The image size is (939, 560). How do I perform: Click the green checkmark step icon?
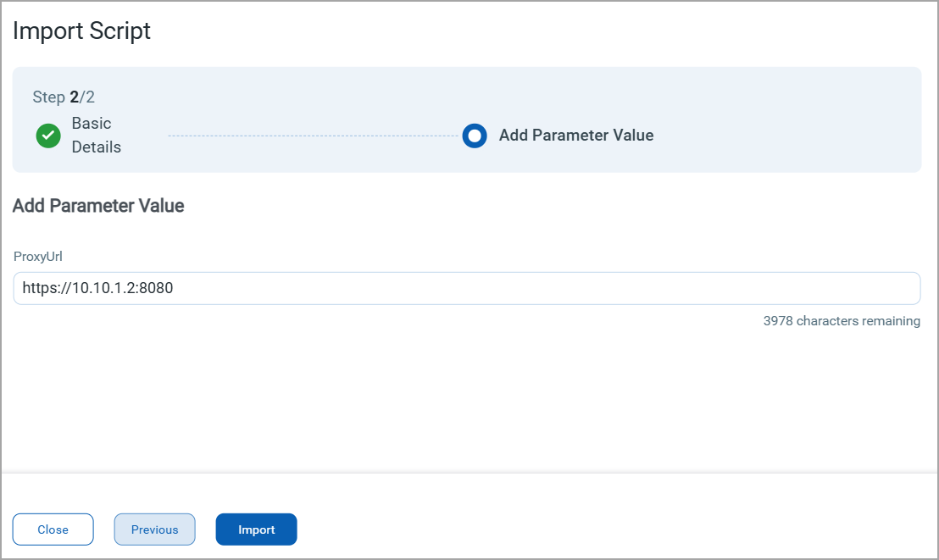tap(48, 136)
